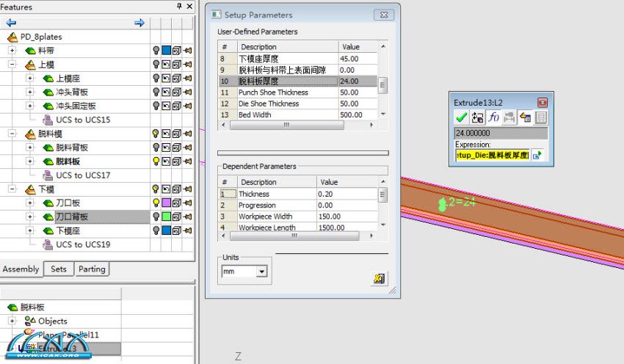Screen dimensions: 624x364
Task: Click icon right of Expression field
Action: (x=537, y=155)
